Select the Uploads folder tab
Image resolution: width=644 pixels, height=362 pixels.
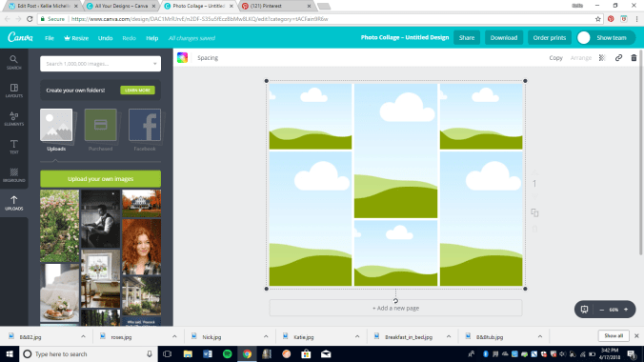pos(56,131)
